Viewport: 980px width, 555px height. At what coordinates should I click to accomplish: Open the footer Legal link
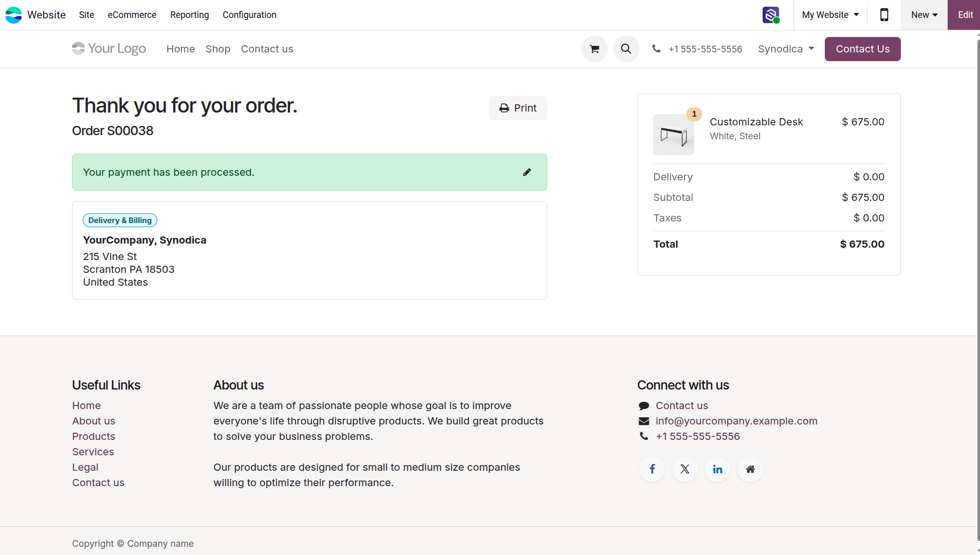pyautogui.click(x=85, y=467)
